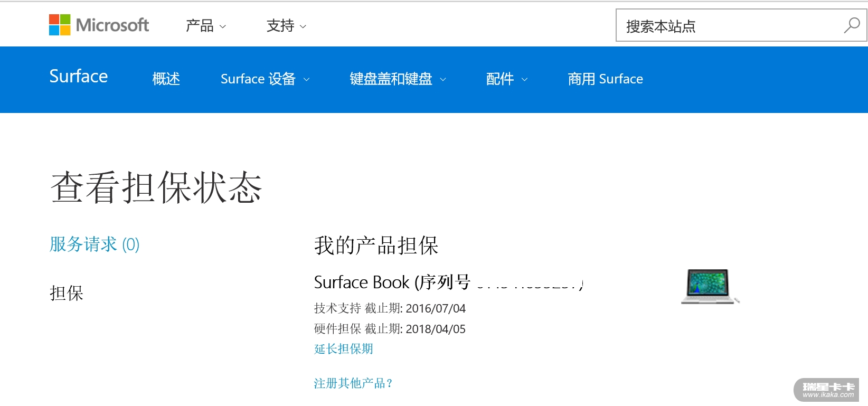868x406 pixels.
Task: Expand the 配件 menu
Action: pos(507,79)
